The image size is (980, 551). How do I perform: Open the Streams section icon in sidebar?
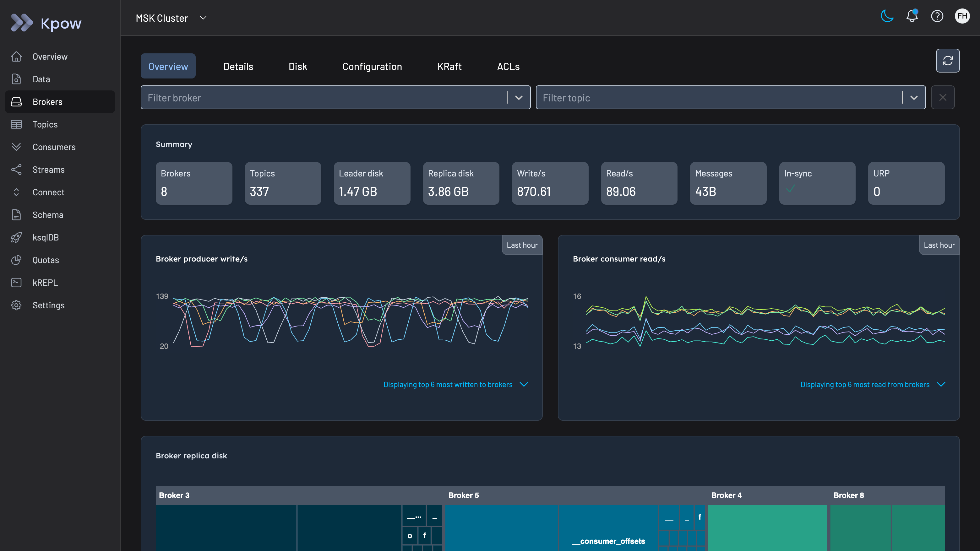pos(16,170)
